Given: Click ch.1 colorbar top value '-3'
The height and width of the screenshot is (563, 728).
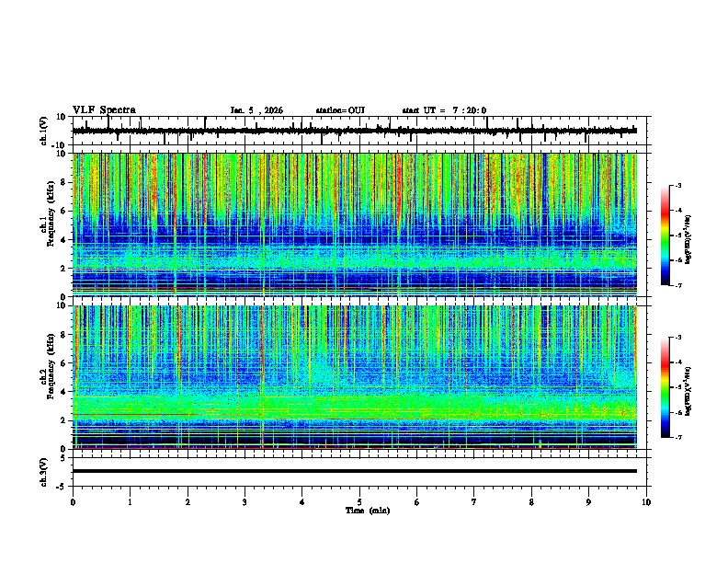Looking at the screenshot, I should (677, 186).
